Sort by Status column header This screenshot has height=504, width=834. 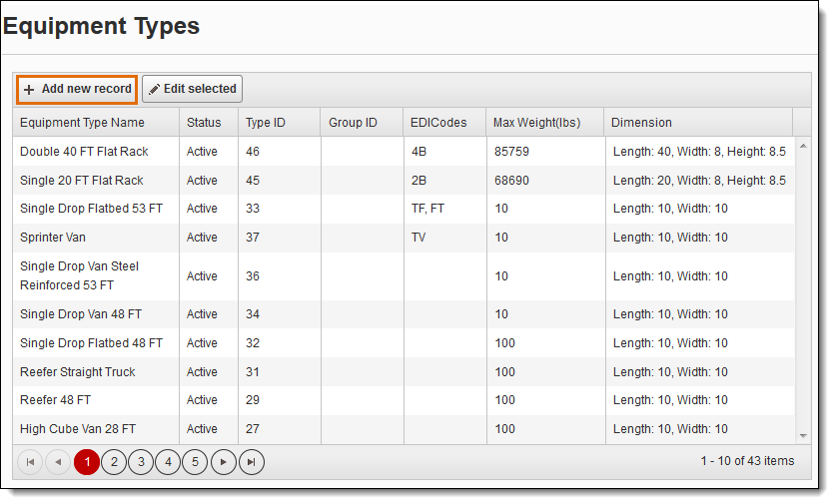pos(204,123)
